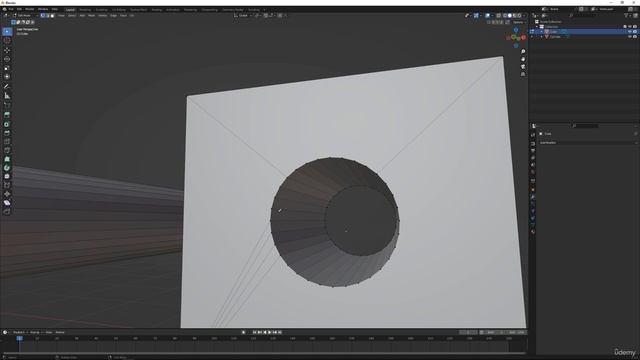Image resolution: width=640 pixels, height=360 pixels.
Task: Select the Rotate tool
Action: point(7,59)
